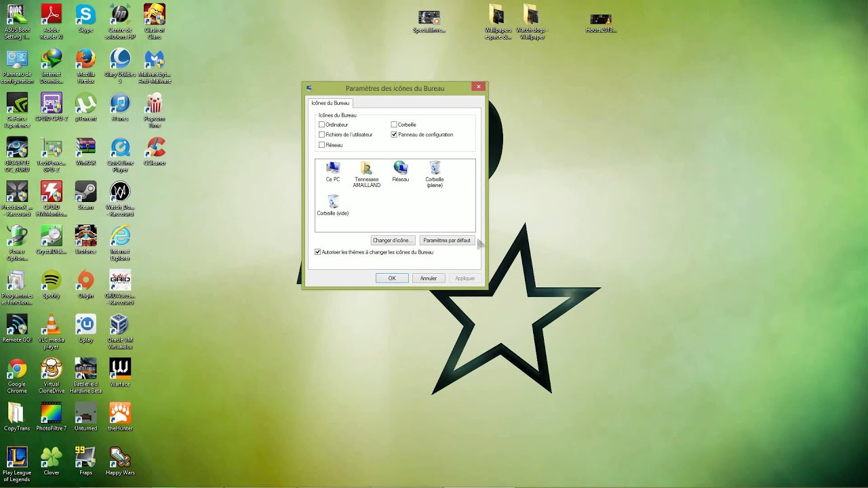
Task: Select Clash of Clans desktop icon
Action: pos(154,22)
